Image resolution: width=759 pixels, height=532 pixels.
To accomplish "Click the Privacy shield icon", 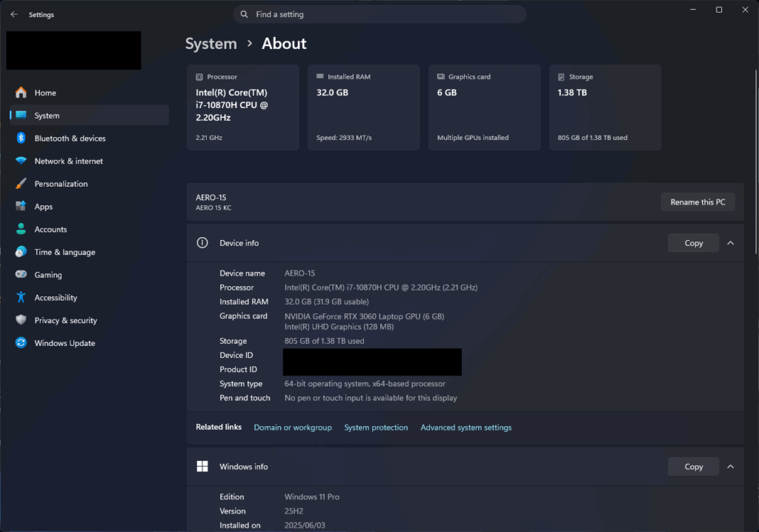I will coord(21,320).
